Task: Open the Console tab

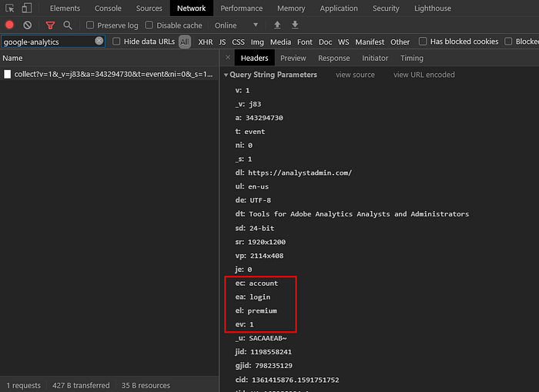Action: (108, 8)
